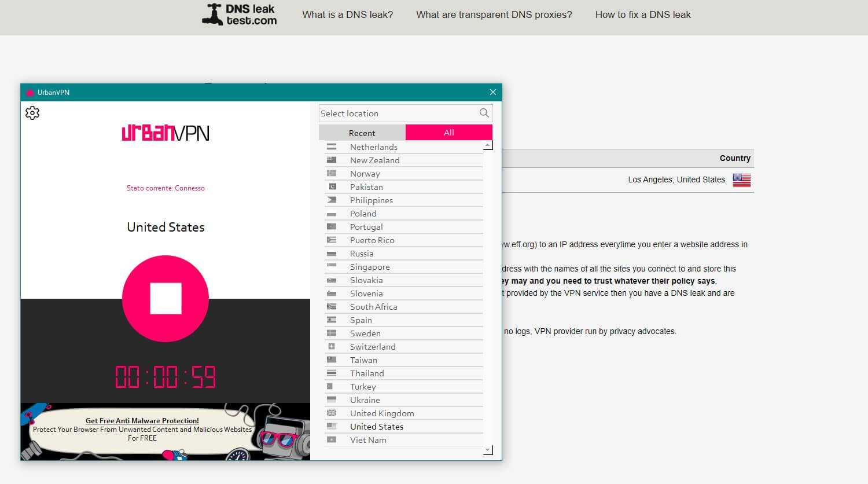Viewport: 868px width, 484px height.
Task: Click the connection timer 00:00:59
Action: pos(165,377)
